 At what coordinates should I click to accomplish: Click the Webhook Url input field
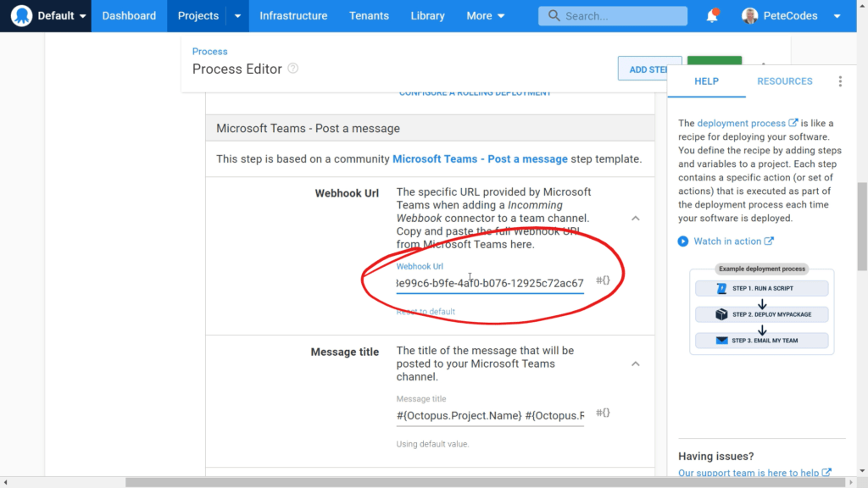point(490,283)
